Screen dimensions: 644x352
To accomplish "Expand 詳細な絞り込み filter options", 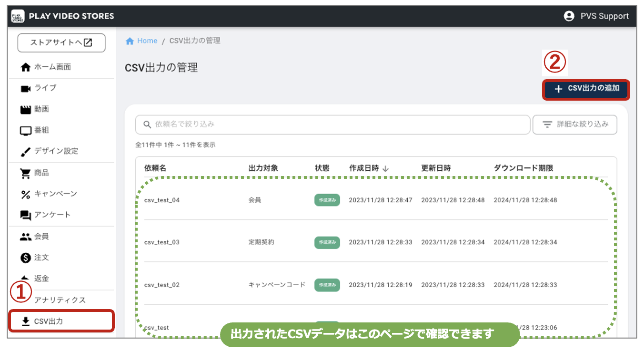I will click(575, 124).
